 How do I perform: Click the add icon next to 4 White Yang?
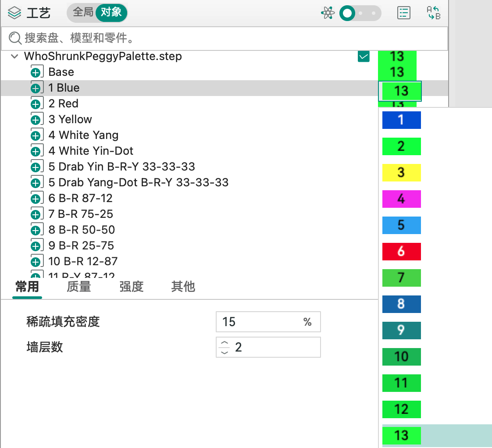(36, 135)
